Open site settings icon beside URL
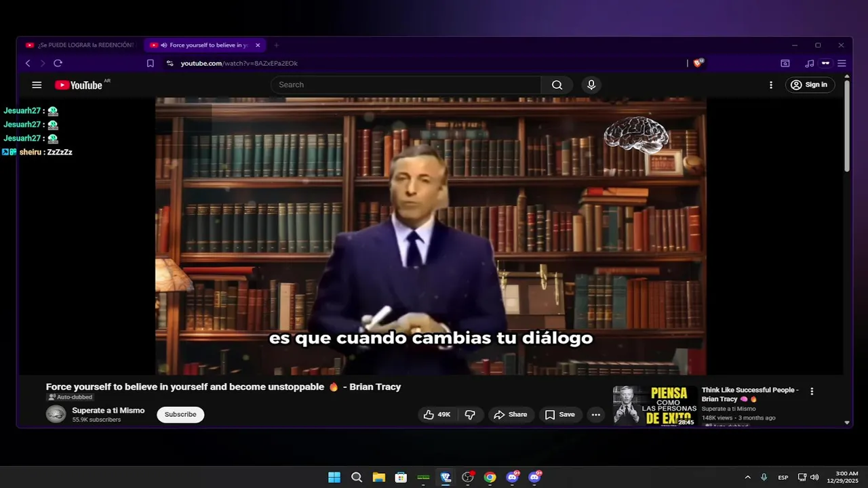The width and height of the screenshot is (868, 488). [170, 63]
